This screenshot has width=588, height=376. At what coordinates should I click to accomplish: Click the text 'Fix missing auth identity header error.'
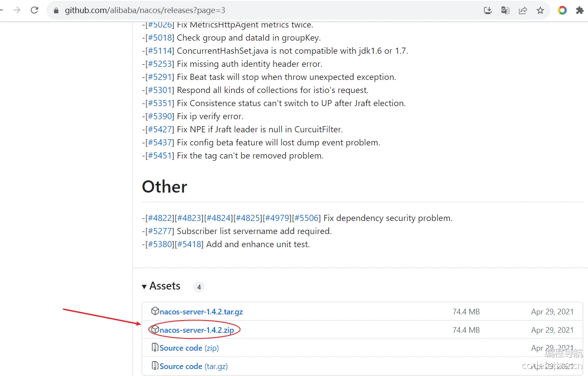coord(250,64)
